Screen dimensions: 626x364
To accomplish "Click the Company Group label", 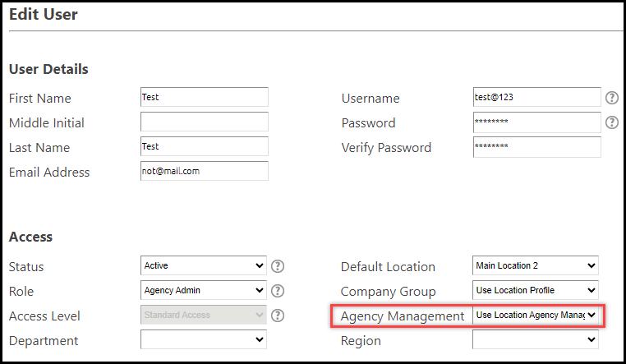I will [x=388, y=292].
